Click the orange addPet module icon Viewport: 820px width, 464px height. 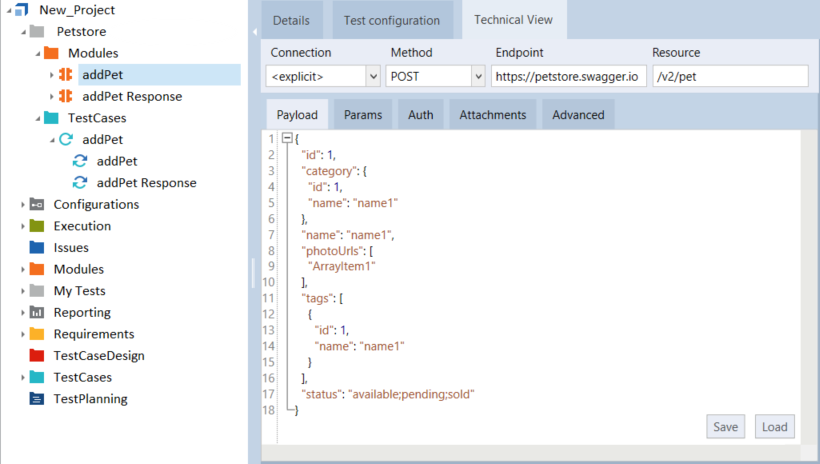[66, 75]
